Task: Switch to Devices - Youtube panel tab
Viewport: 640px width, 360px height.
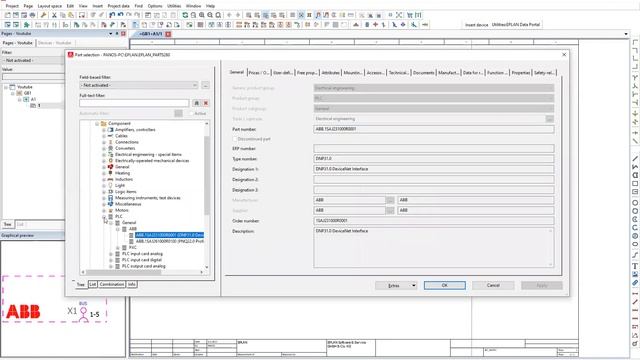Action: point(54,43)
